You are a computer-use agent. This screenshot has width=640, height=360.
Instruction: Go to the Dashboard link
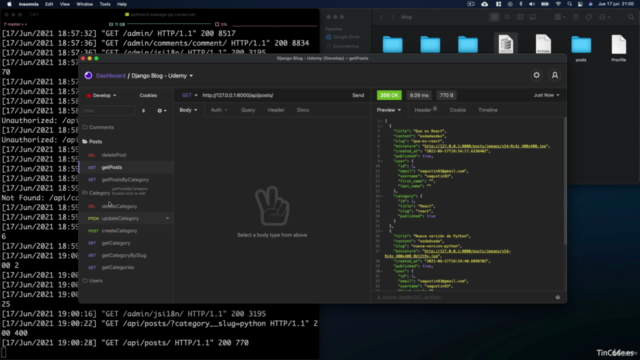pos(111,76)
